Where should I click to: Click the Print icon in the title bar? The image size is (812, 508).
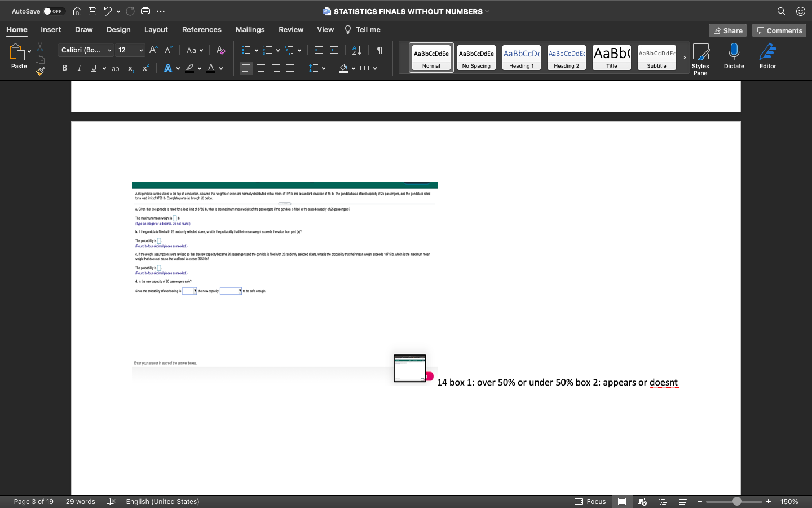145,11
